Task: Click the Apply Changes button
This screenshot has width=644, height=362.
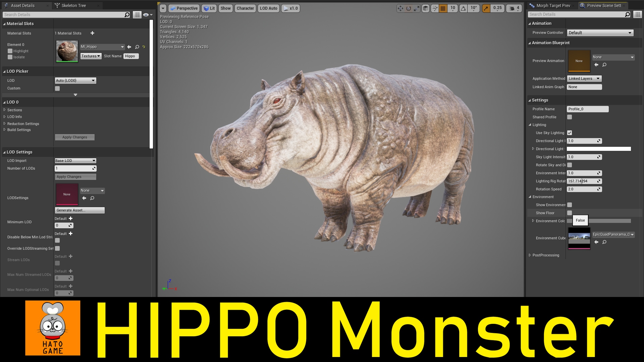Action: (74, 137)
